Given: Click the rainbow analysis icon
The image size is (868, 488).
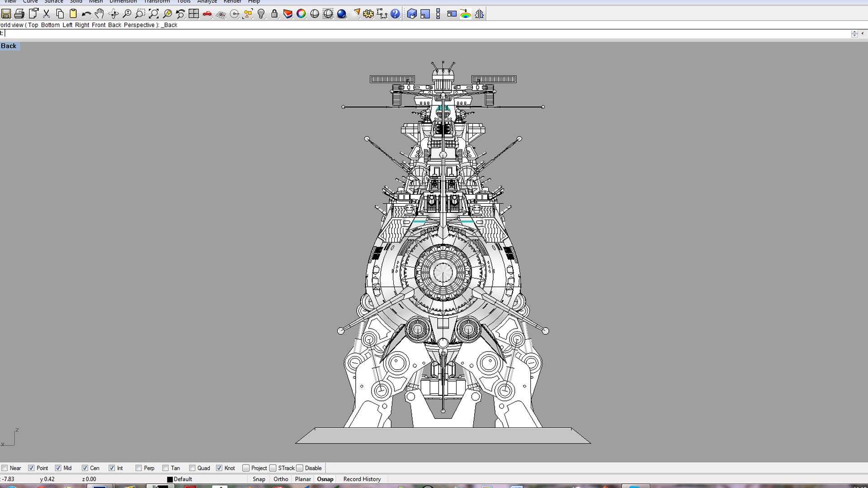Looking at the screenshot, I should (x=466, y=14).
